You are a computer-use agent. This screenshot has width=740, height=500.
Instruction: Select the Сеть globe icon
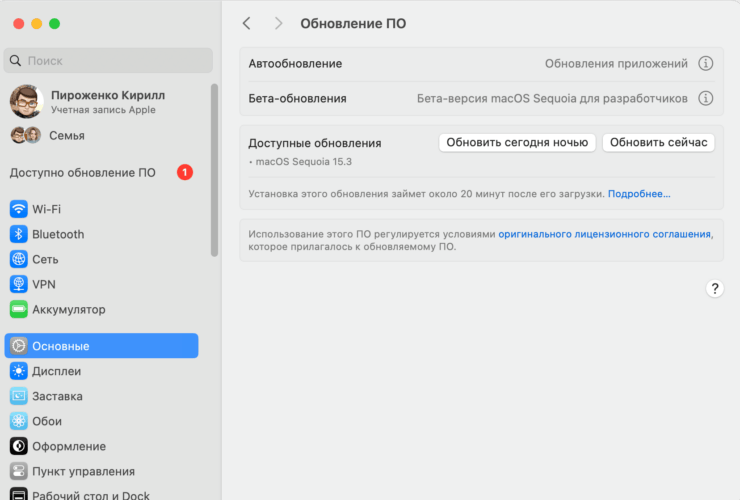[x=18, y=259]
